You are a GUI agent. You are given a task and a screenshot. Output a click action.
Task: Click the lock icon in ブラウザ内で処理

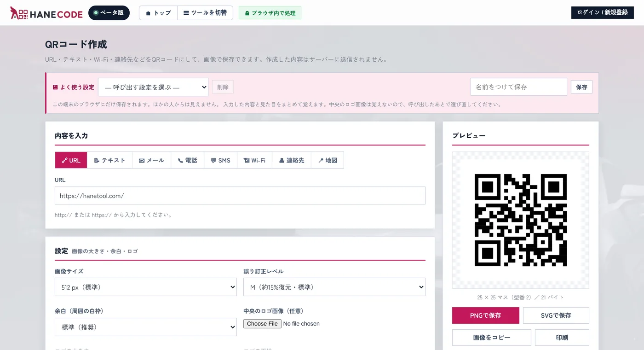pyautogui.click(x=247, y=13)
